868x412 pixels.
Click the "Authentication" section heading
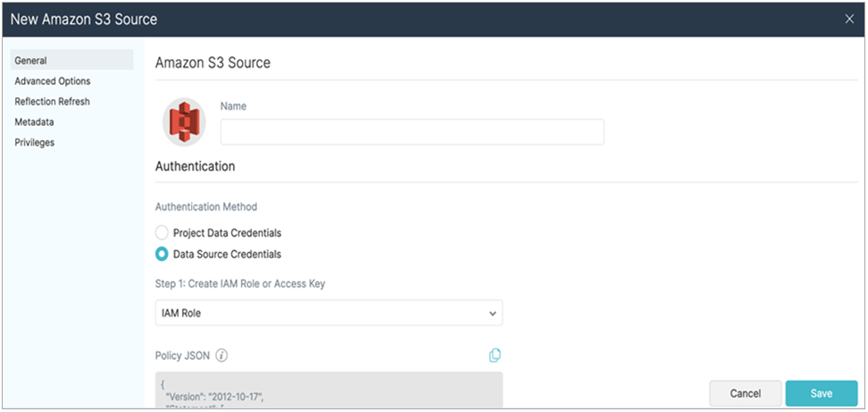195,166
